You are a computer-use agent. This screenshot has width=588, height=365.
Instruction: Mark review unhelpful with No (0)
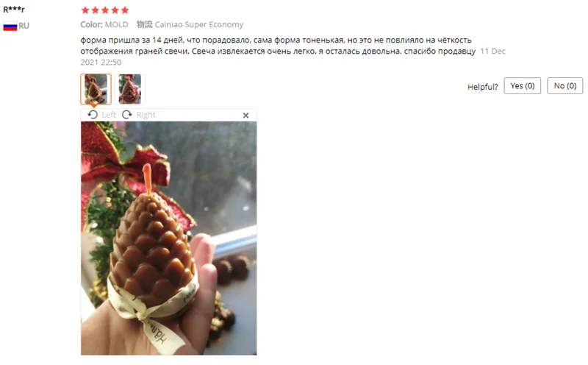click(x=564, y=85)
